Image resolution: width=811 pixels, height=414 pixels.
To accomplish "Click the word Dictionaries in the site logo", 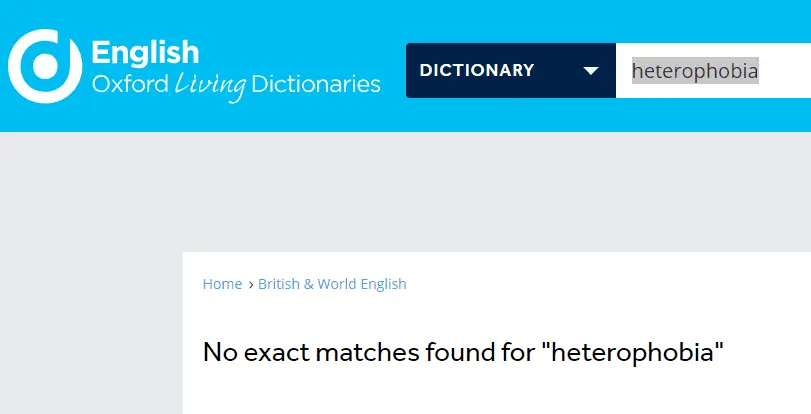I will click(316, 84).
